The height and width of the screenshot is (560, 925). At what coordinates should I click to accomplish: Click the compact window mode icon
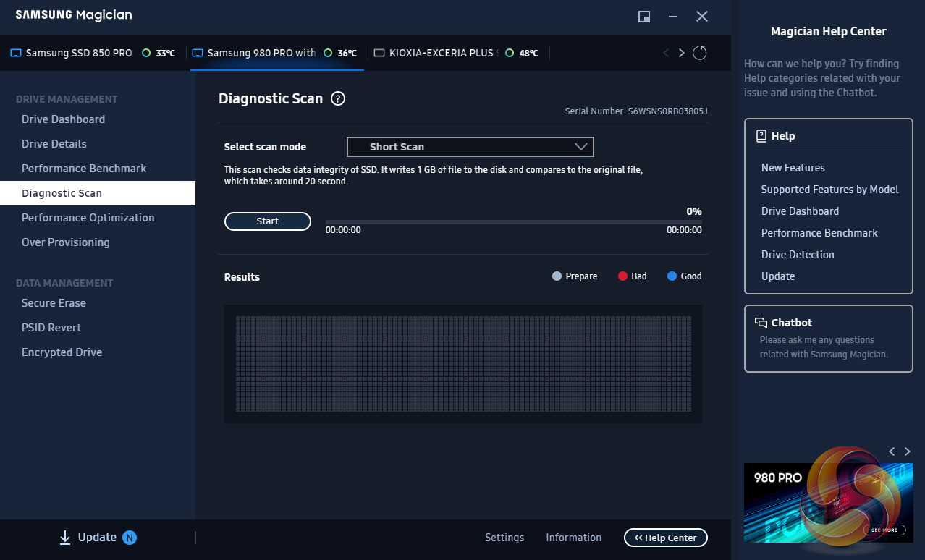643,17
